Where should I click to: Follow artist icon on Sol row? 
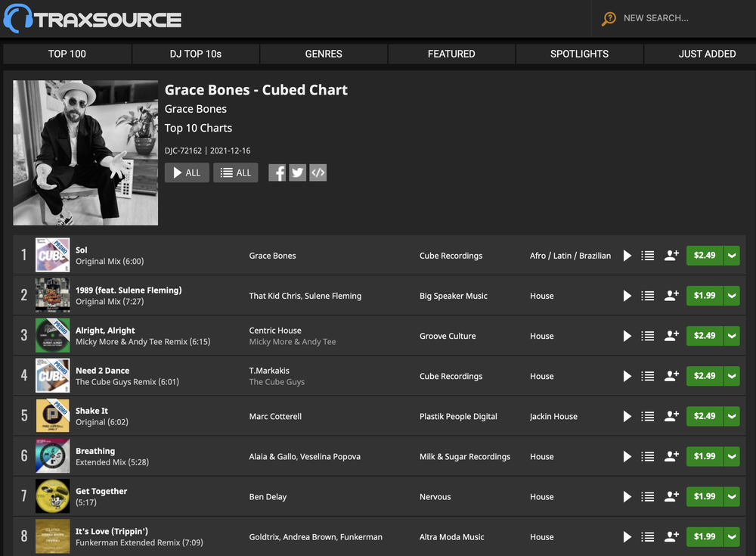tap(671, 256)
